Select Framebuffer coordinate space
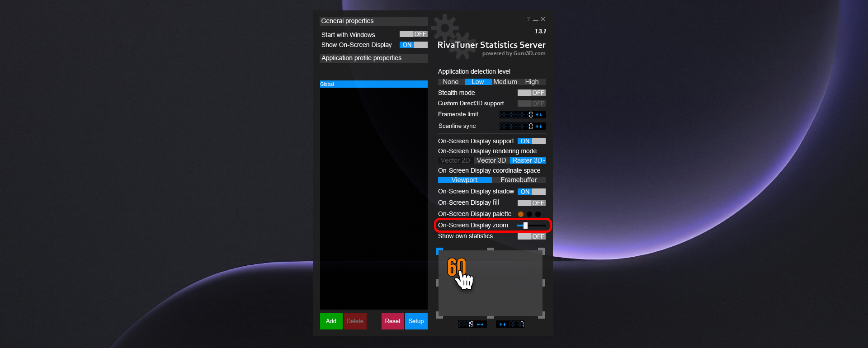Viewport: 868px width, 348px height. (x=519, y=180)
